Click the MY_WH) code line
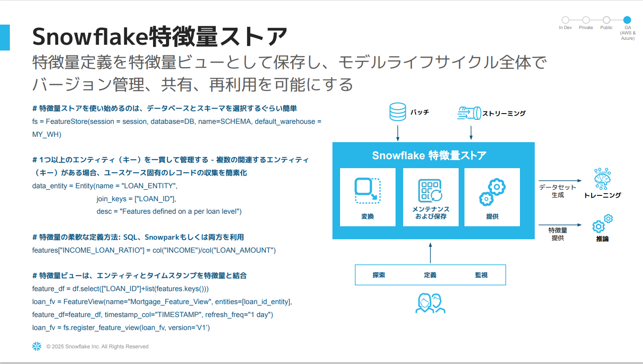 (47, 134)
